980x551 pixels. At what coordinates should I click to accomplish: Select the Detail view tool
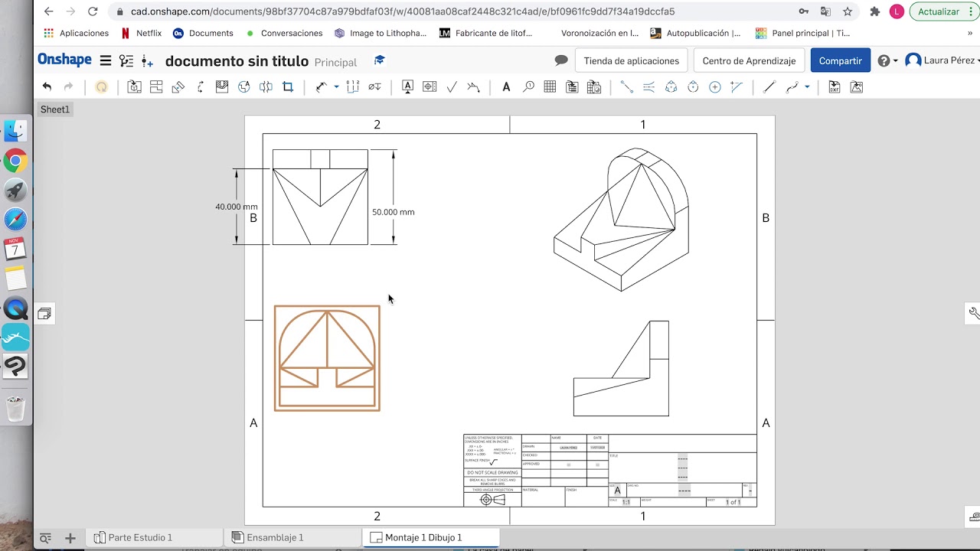click(244, 87)
